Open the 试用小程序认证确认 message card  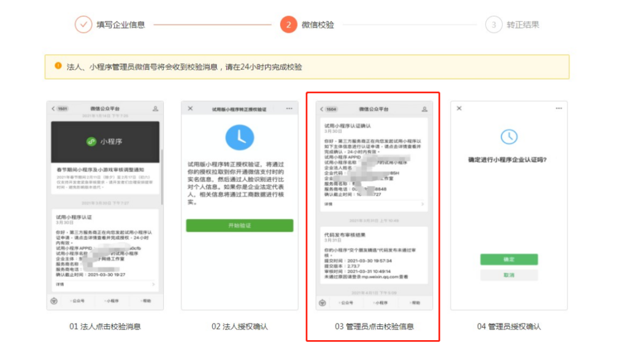pos(374,164)
